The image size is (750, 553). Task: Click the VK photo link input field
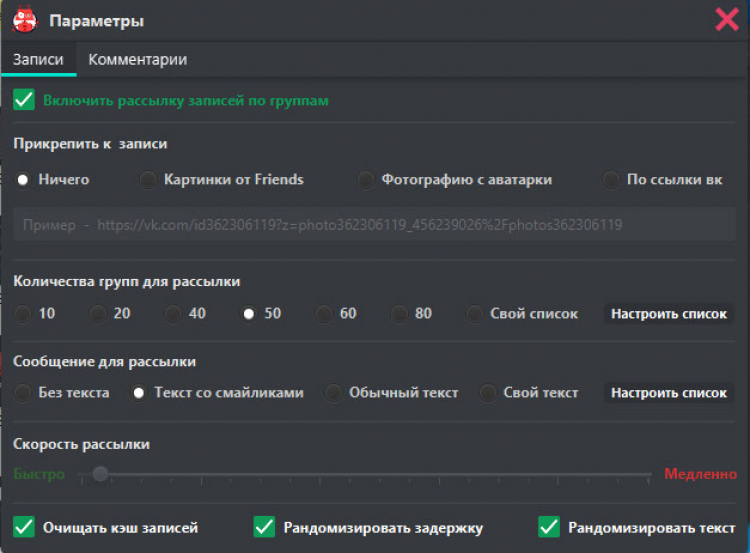(x=373, y=225)
